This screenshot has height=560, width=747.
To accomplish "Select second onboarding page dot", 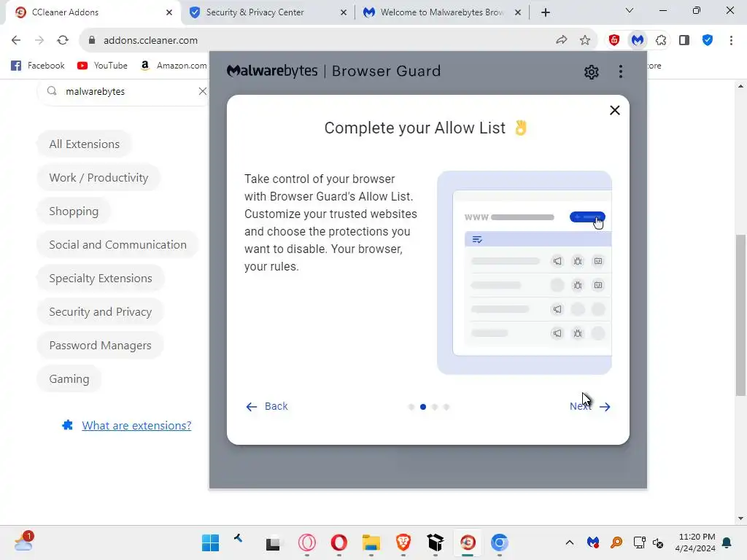I will 423,407.
